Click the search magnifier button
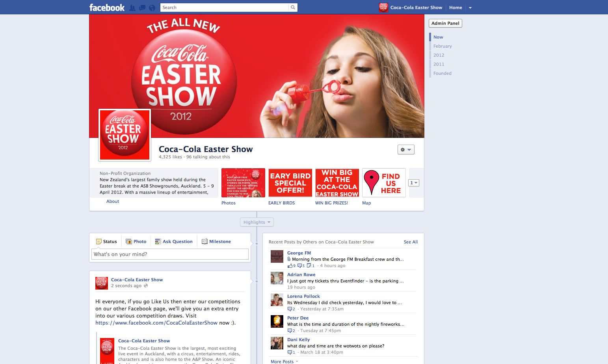This screenshot has width=608, height=364. [x=293, y=7]
